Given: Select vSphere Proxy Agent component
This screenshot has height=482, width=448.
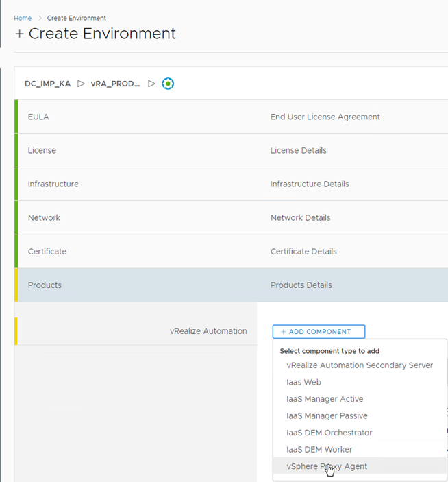Looking at the screenshot, I should 327,466.
